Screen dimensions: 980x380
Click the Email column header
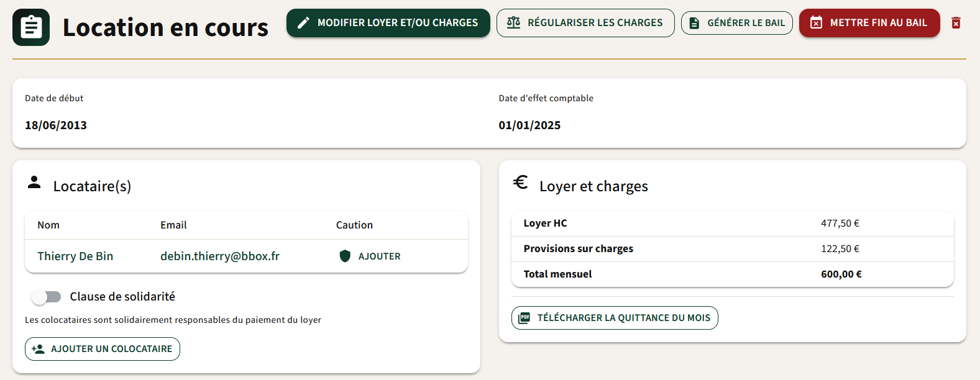pyautogui.click(x=173, y=225)
